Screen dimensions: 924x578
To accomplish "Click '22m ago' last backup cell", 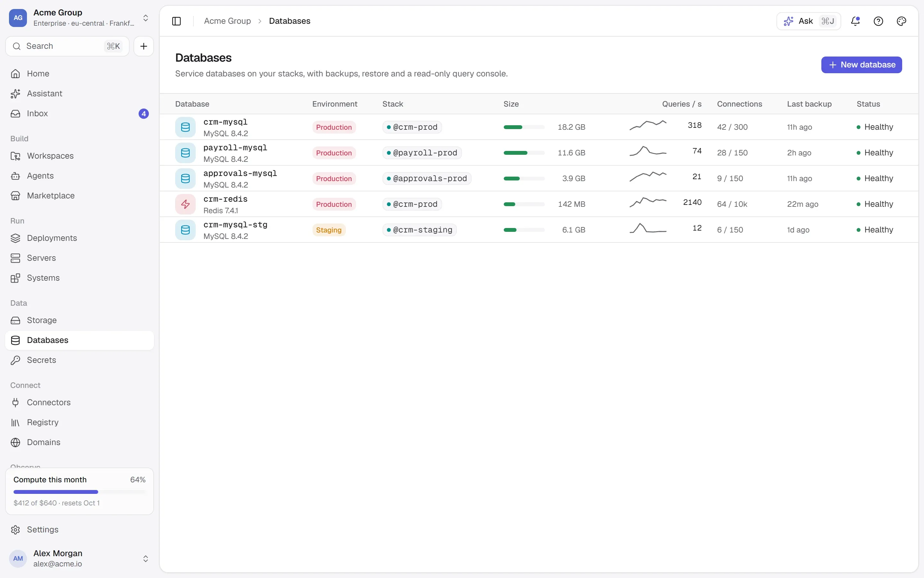I will point(803,204).
